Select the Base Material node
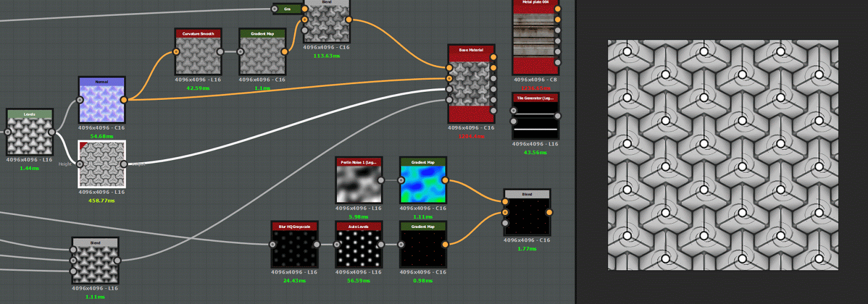 coord(471,84)
